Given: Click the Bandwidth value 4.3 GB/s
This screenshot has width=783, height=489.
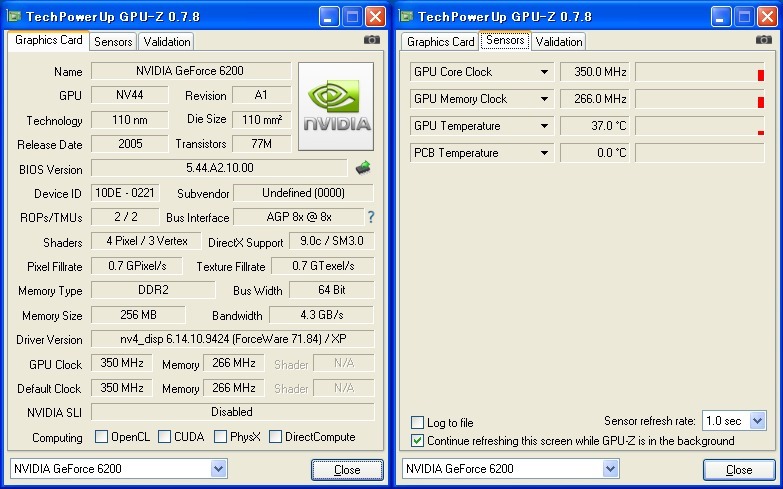Looking at the screenshot, I should coord(322,315).
